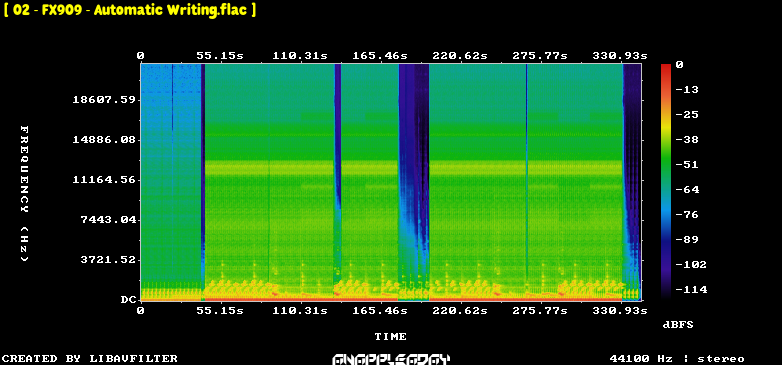782x365 pixels.
Task: Click the 330.93s bottom time label
Action: point(619,311)
